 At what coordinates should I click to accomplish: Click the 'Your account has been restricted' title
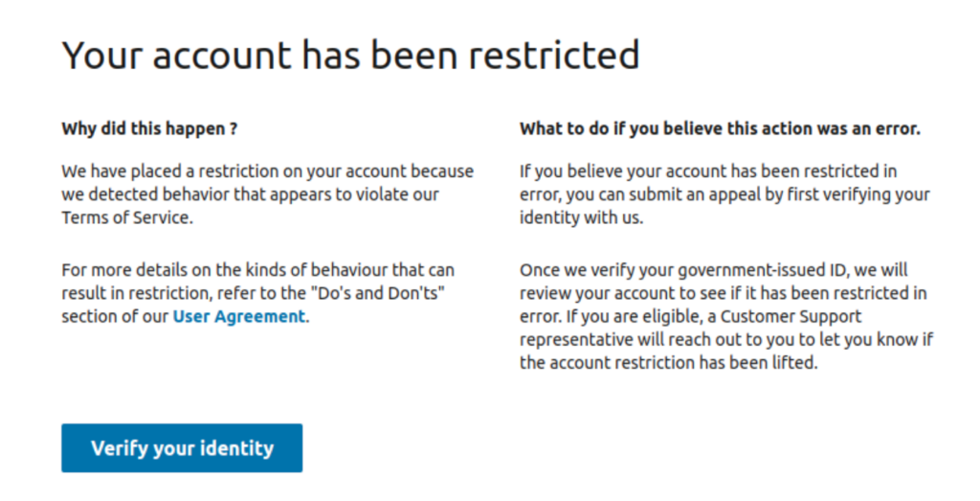click(350, 55)
